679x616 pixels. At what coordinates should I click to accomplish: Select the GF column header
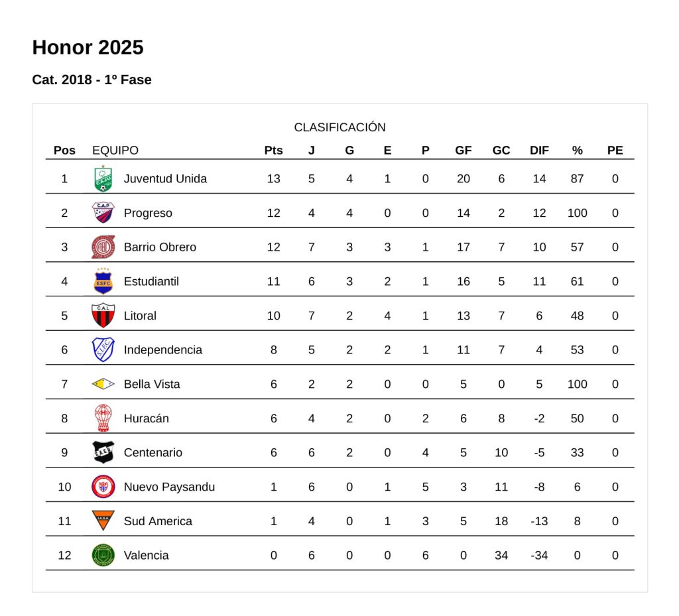pyautogui.click(x=463, y=151)
